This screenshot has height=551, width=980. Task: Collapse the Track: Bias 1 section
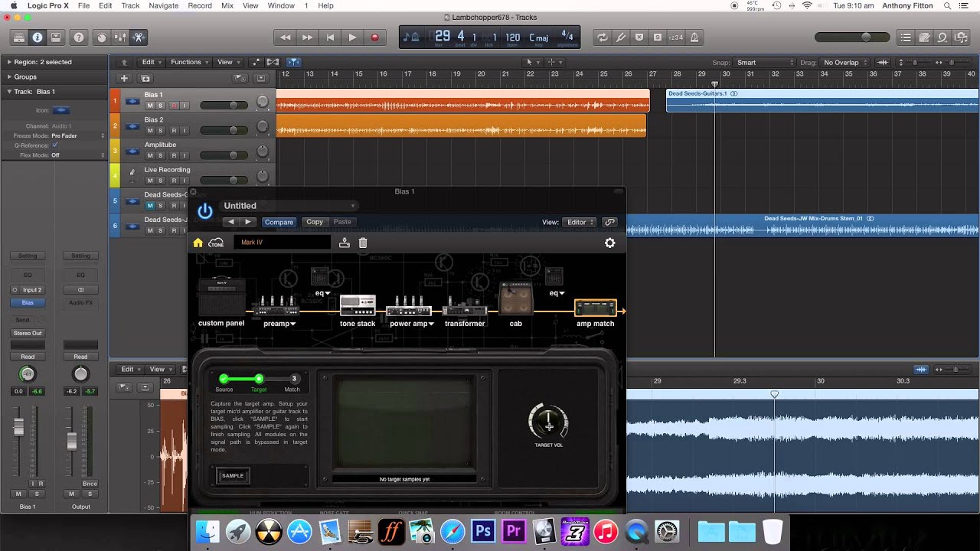click(9, 92)
